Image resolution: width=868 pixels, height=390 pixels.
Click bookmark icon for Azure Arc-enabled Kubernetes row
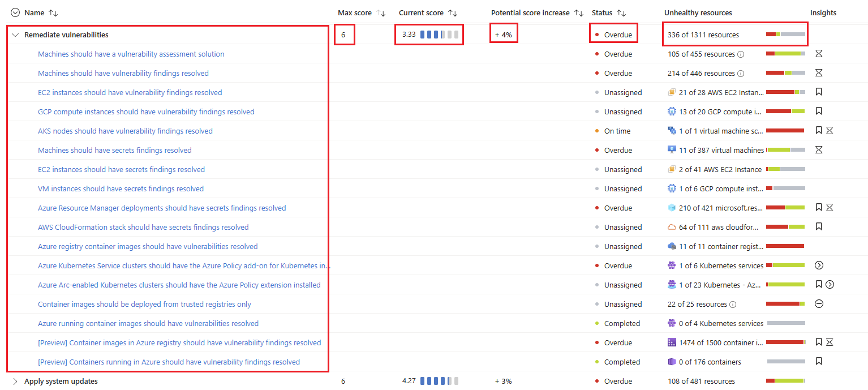click(819, 285)
